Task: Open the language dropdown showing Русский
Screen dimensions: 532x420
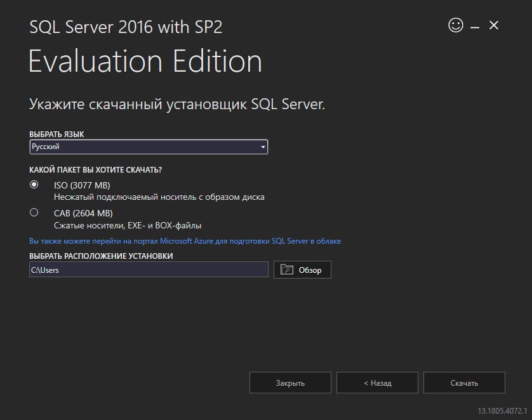Action: 149,147
